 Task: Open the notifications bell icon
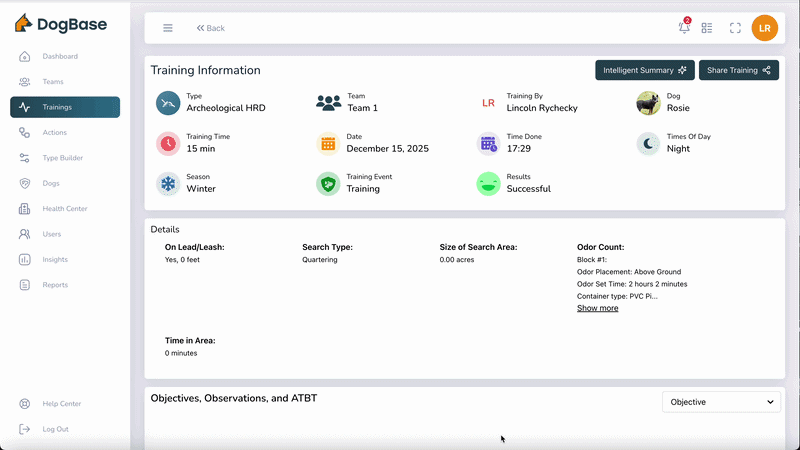pos(684,28)
